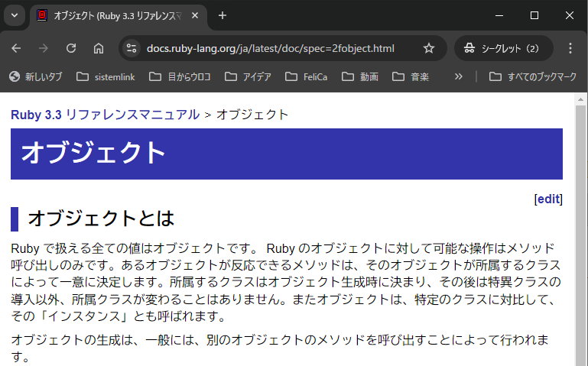Close the browser window

pos(569,15)
